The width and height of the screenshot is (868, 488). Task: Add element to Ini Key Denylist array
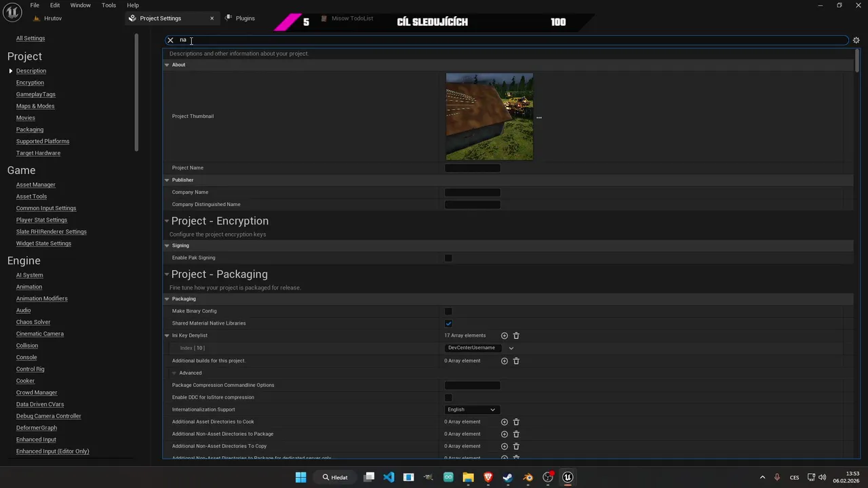[x=504, y=335]
